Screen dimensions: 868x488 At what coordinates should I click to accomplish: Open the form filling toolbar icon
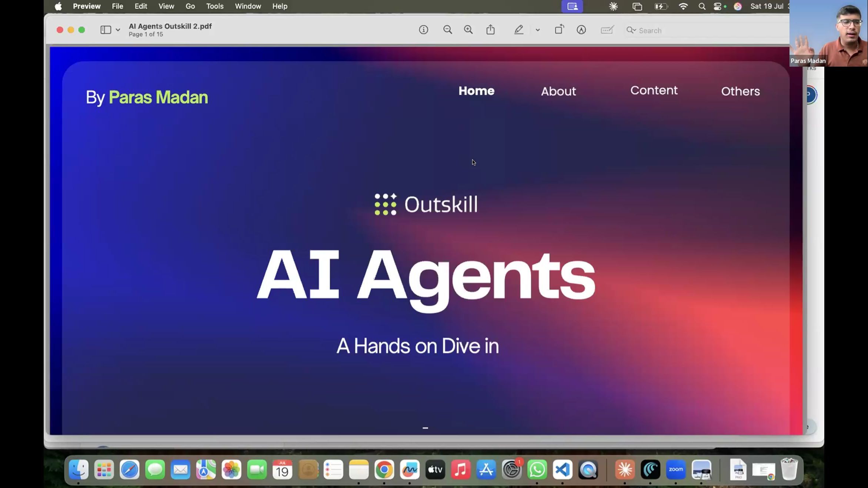pyautogui.click(x=607, y=30)
